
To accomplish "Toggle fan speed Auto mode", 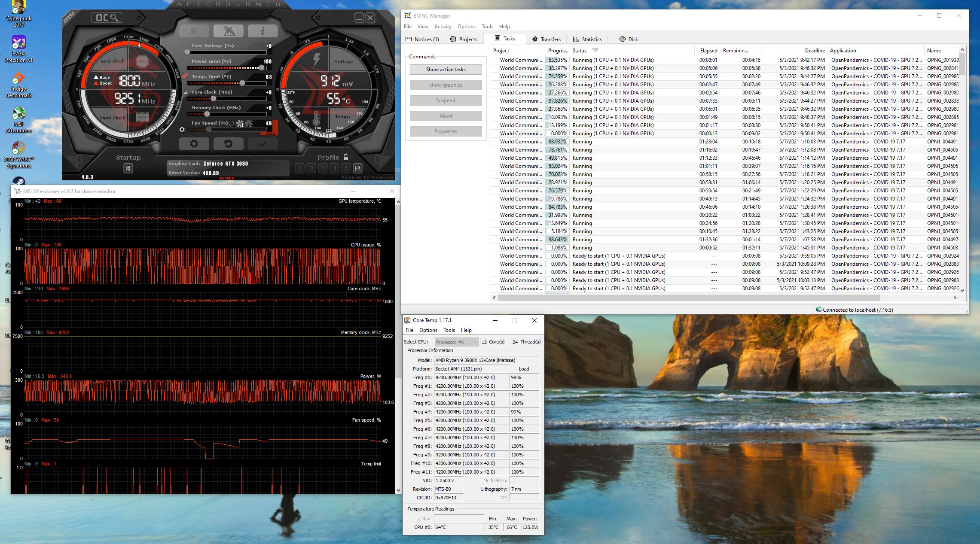I will coord(270,134).
